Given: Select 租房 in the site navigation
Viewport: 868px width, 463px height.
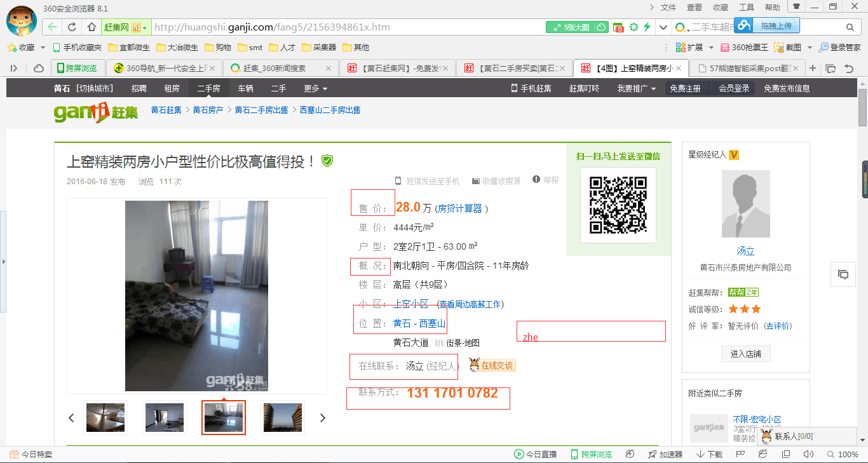Looking at the screenshot, I should point(172,88).
